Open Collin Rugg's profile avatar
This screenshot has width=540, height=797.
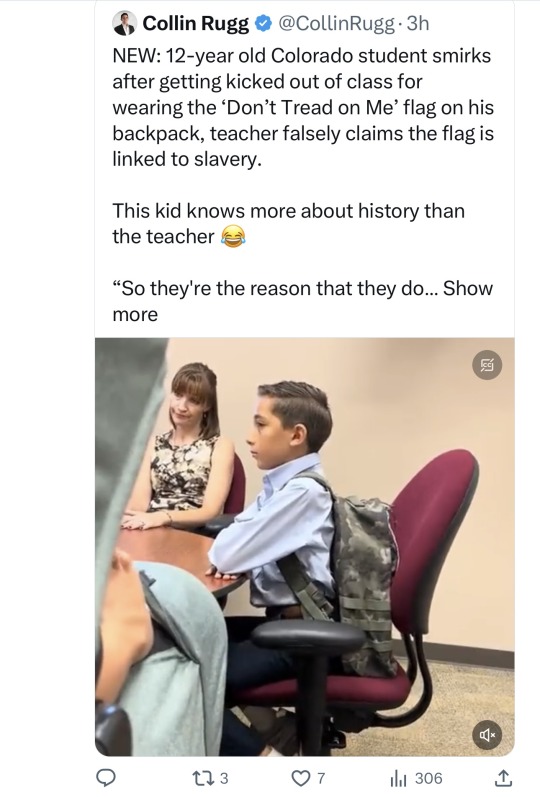[125, 23]
